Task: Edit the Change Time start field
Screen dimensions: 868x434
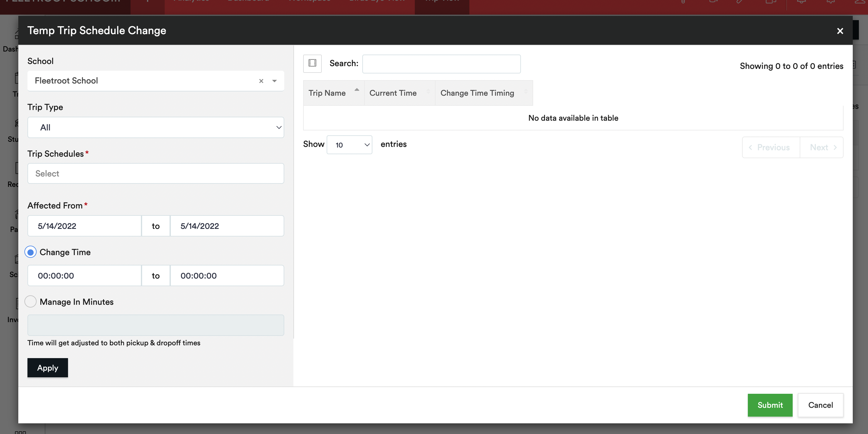Action: click(84, 276)
